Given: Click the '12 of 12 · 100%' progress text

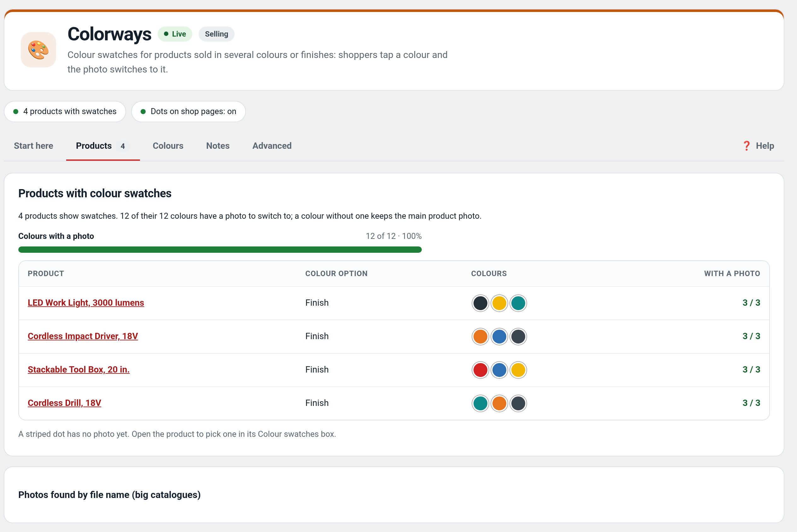Looking at the screenshot, I should (393, 236).
